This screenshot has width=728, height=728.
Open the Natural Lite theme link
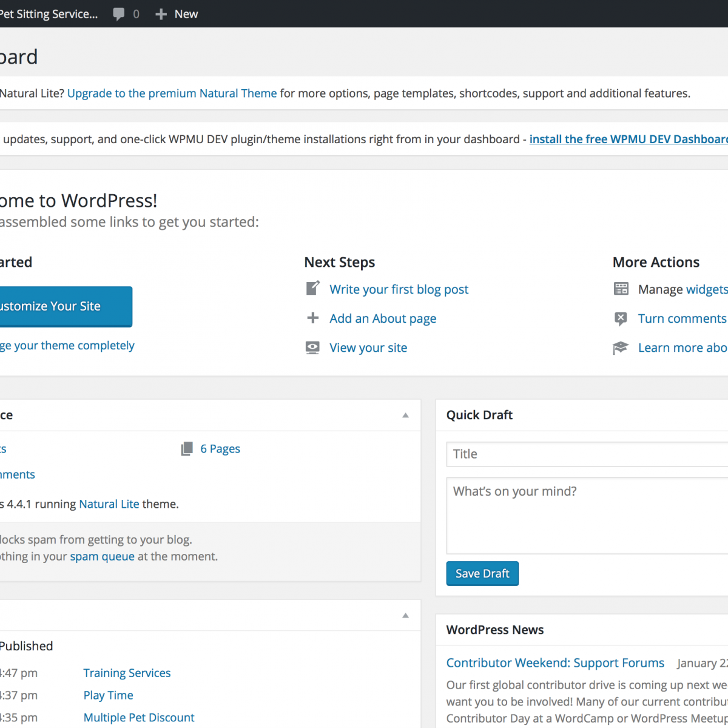click(x=109, y=504)
